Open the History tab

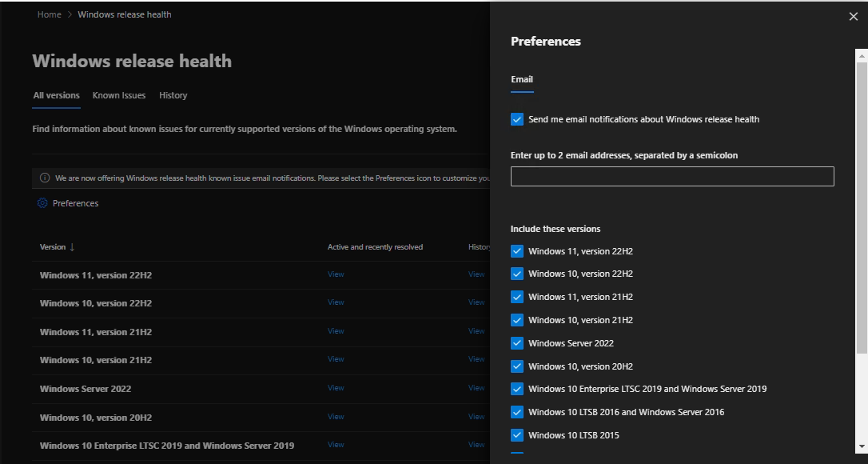pyautogui.click(x=173, y=95)
